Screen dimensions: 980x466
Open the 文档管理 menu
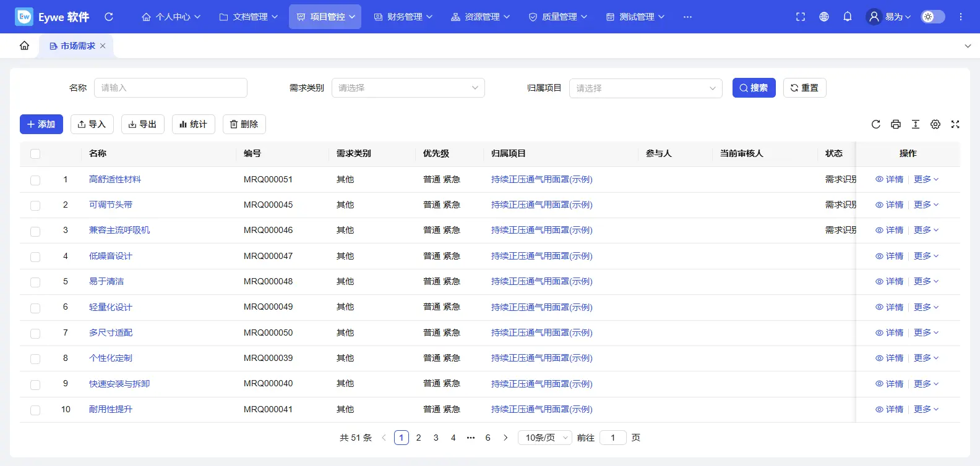point(249,17)
